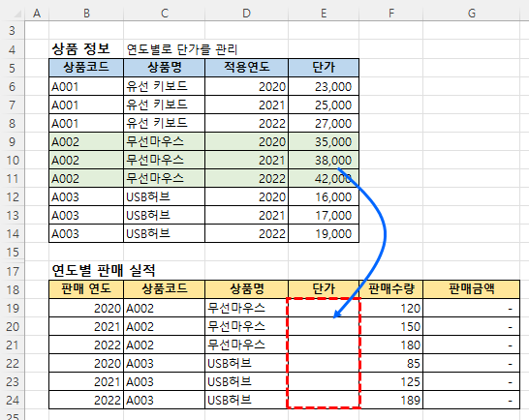The width and height of the screenshot is (529, 420).
Task: Click 무선마우스 in row 10
Action: pos(165,160)
